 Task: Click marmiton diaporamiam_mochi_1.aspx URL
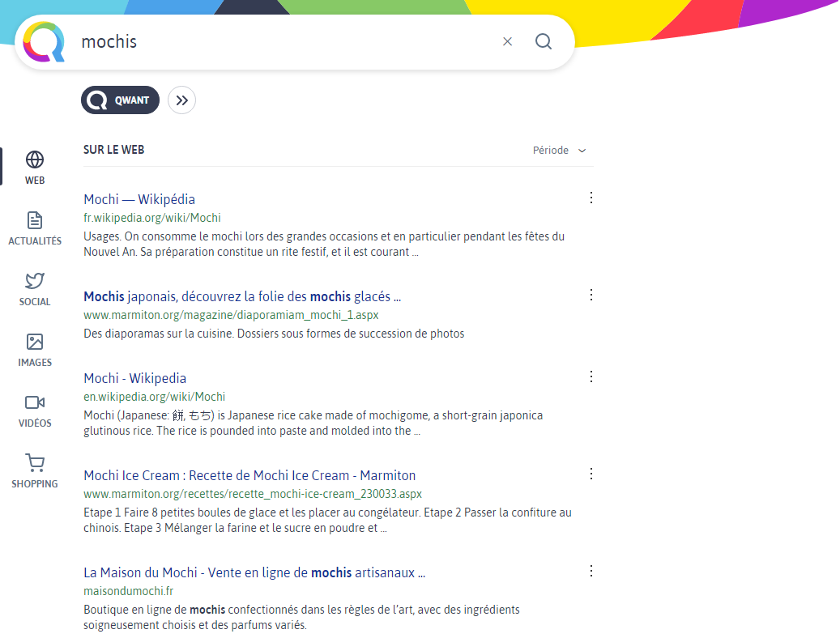point(231,315)
